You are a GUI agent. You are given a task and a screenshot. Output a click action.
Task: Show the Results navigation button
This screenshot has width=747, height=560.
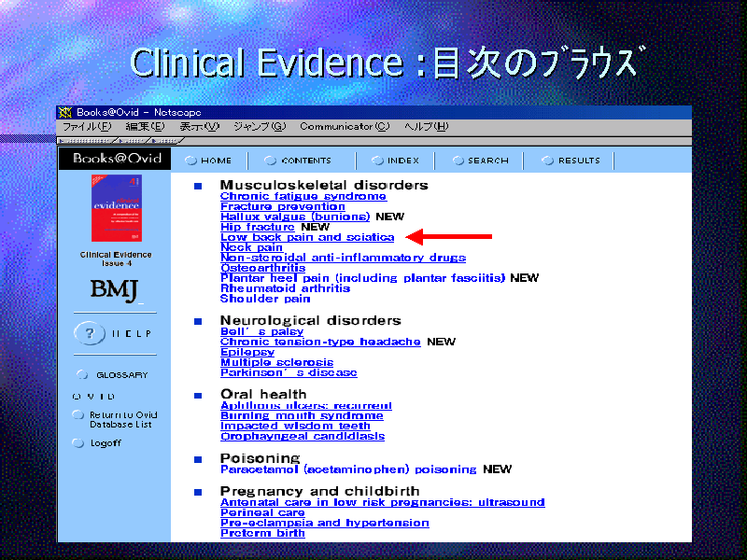pyautogui.click(x=571, y=161)
